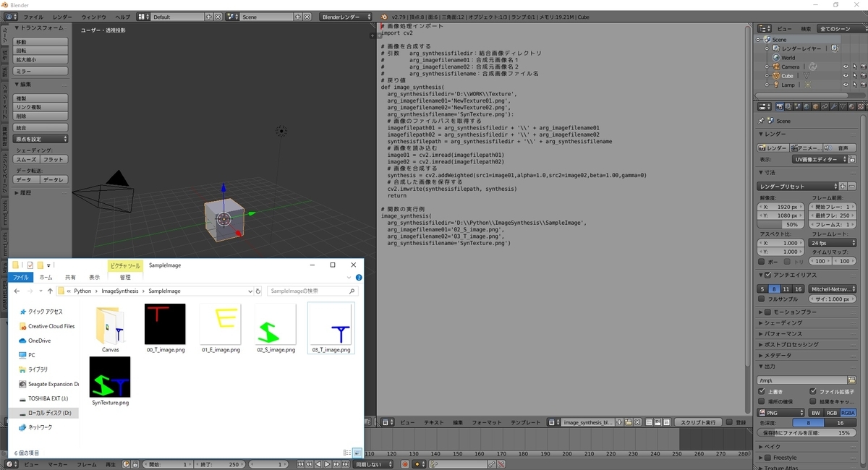Expand the Cube node in outliner
Viewport: 868px width, 470px height.
(x=767, y=75)
